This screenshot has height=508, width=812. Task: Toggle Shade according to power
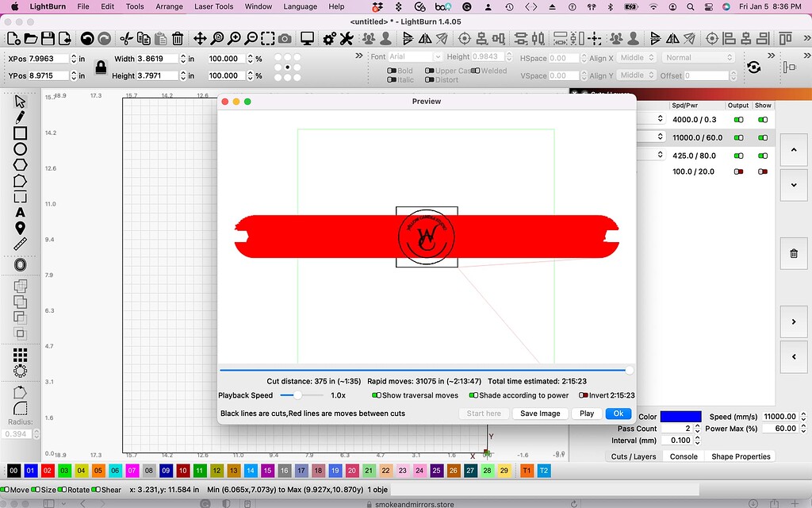click(473, 395)
